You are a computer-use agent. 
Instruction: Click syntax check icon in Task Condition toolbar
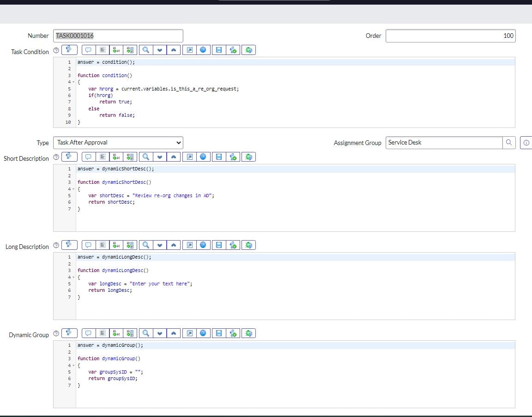pyautogui.click(x=233, y=50)
